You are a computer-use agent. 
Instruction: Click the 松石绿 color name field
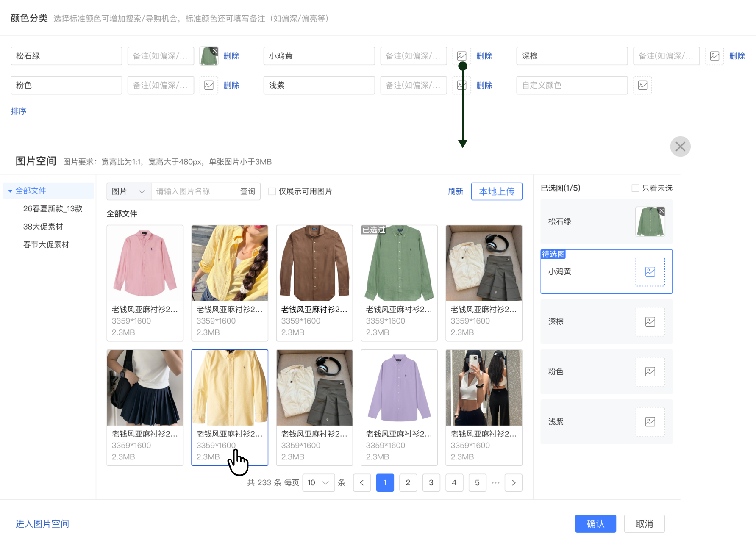click(67, 56)
